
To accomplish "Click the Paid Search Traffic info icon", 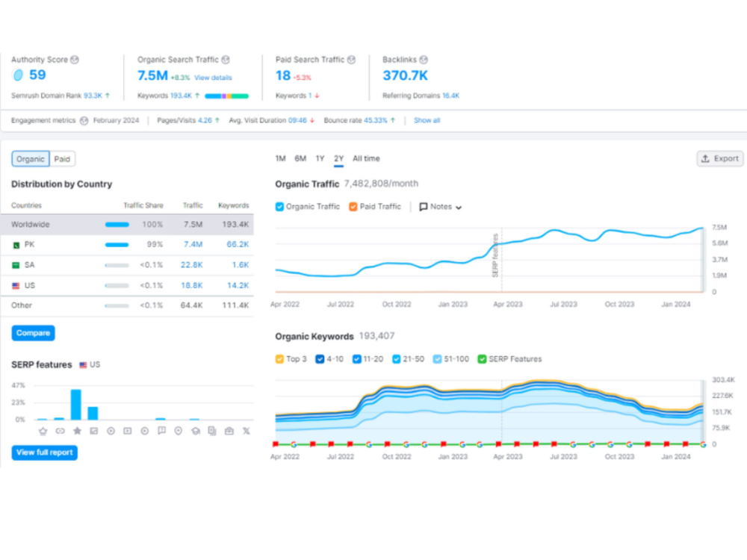I will (x=351, y=60).
